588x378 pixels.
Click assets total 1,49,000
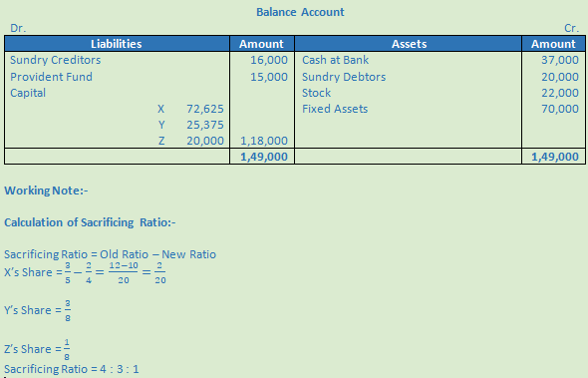[555, 157]
